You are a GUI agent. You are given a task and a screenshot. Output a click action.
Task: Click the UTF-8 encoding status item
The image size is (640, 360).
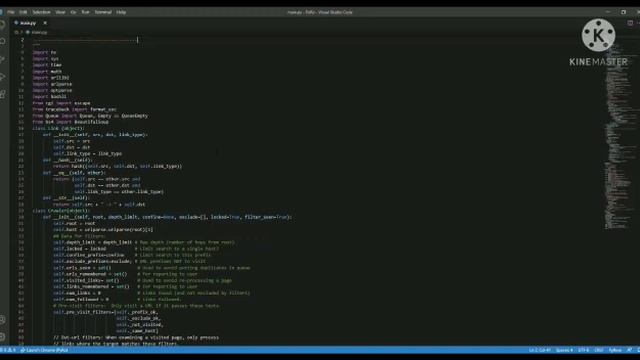584,350
